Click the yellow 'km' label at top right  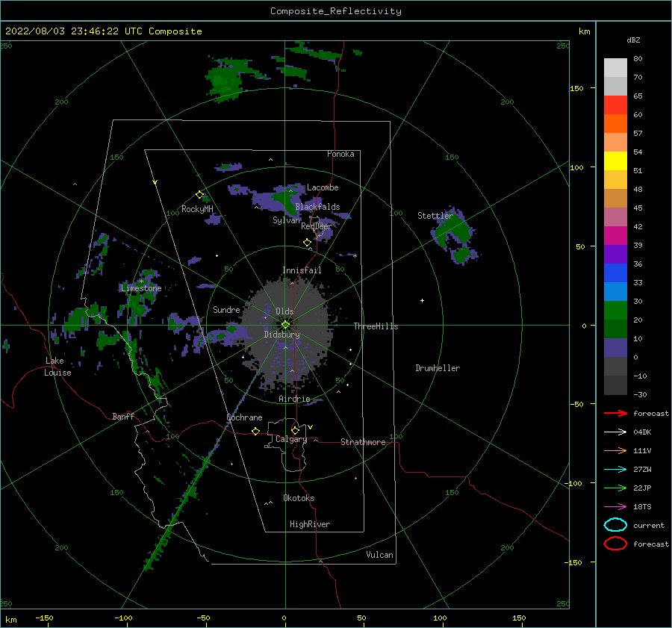point(584,31)
